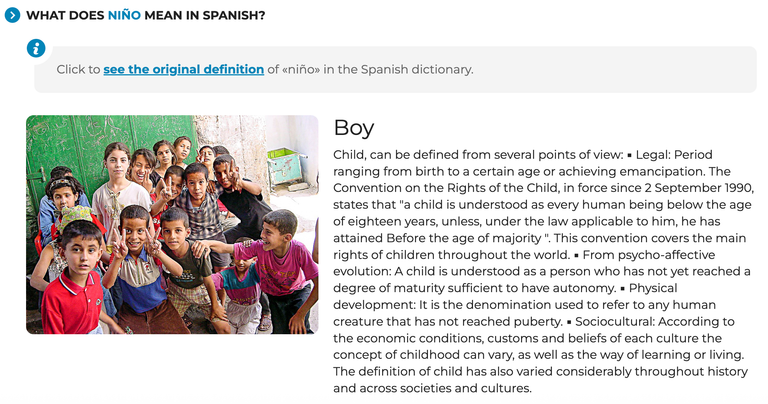Image resolution: width=768 pixels, height=404 pixels.
Task: Open the 'see the original definition' link
Action: [184, 70]
